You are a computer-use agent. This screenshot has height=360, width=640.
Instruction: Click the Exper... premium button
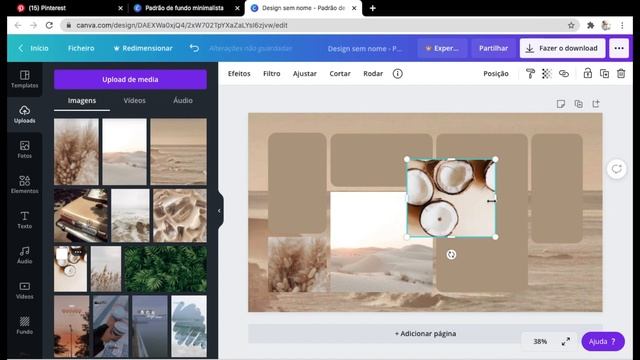(x=442, y=48)
